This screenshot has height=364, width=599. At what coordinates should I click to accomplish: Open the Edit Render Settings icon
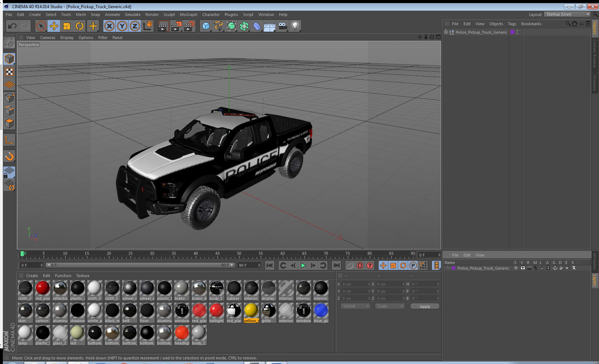pos(189,26)
